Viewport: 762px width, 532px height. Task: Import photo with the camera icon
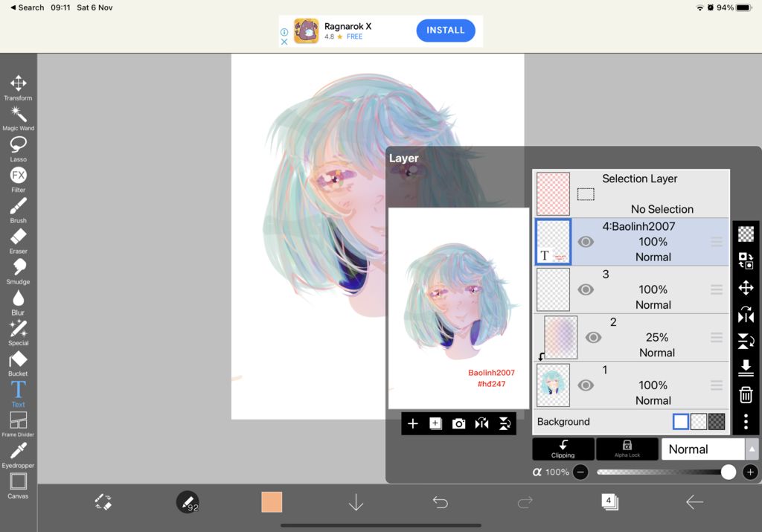click(x=458, y=423)
